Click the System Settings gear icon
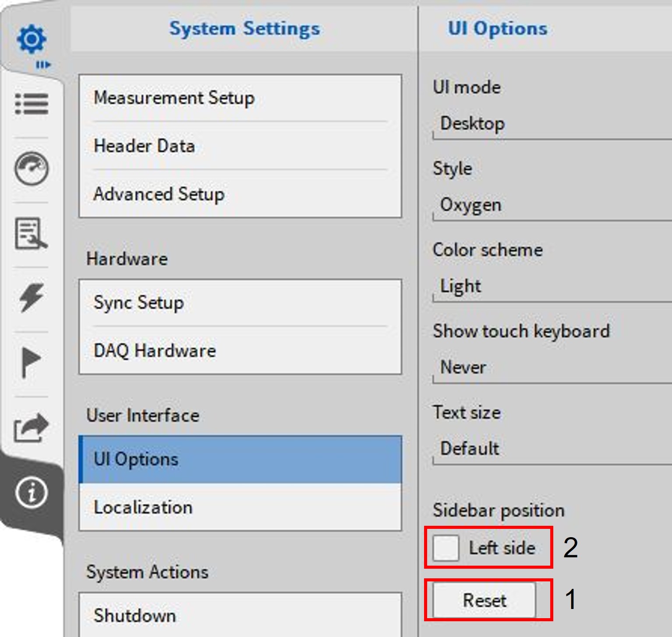 pyautogui.click(x=31, y=39)
